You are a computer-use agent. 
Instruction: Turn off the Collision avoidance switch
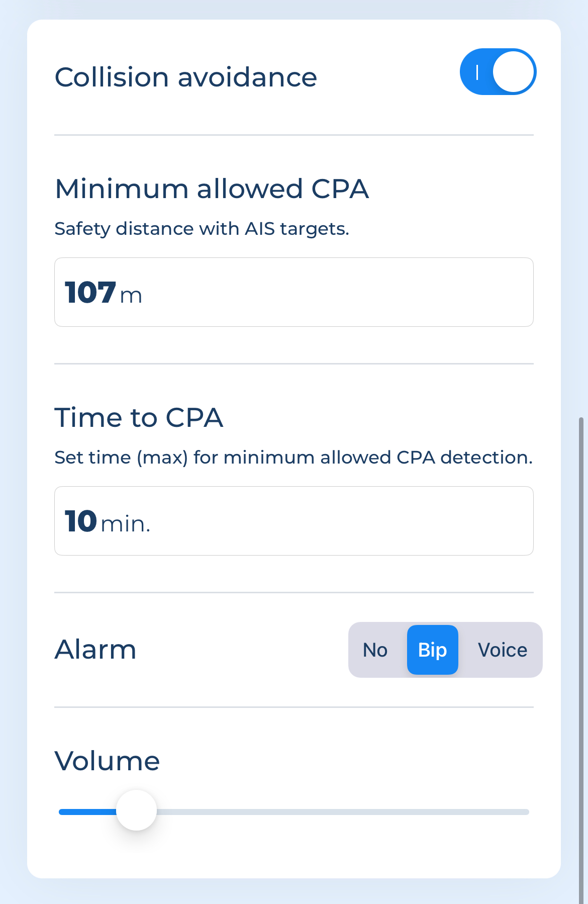pos(498,72)
